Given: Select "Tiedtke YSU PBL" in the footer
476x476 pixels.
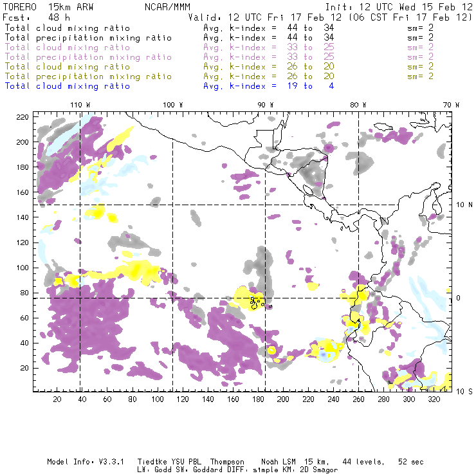Looking at the screenshot, I should pyautogui.click(x=169, y=462).
